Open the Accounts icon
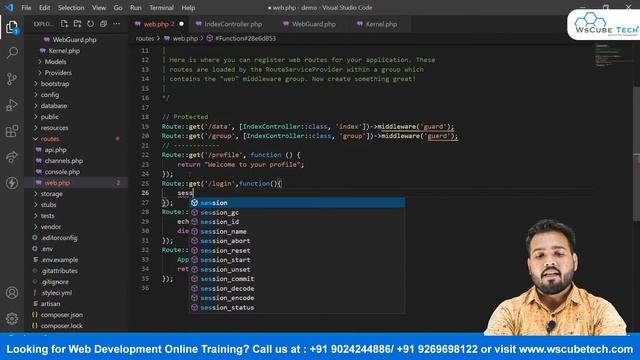The height and width of the screenshot is (360, 640). [x=12, y=293]
